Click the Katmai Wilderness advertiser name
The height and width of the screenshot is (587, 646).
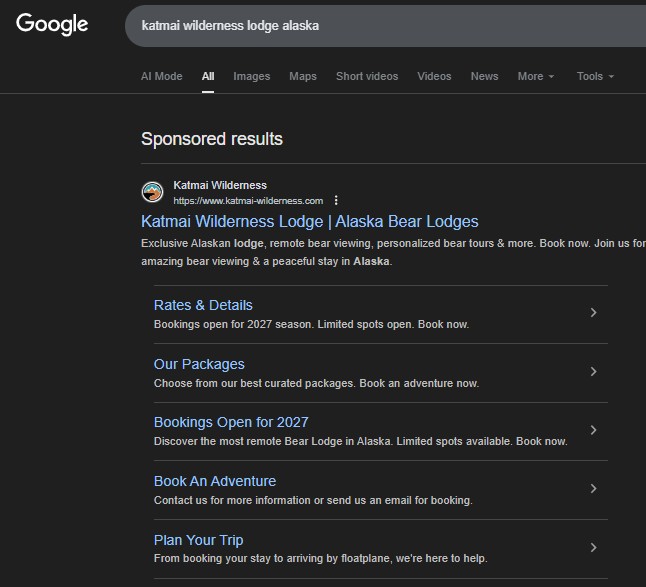click(220, 185)
